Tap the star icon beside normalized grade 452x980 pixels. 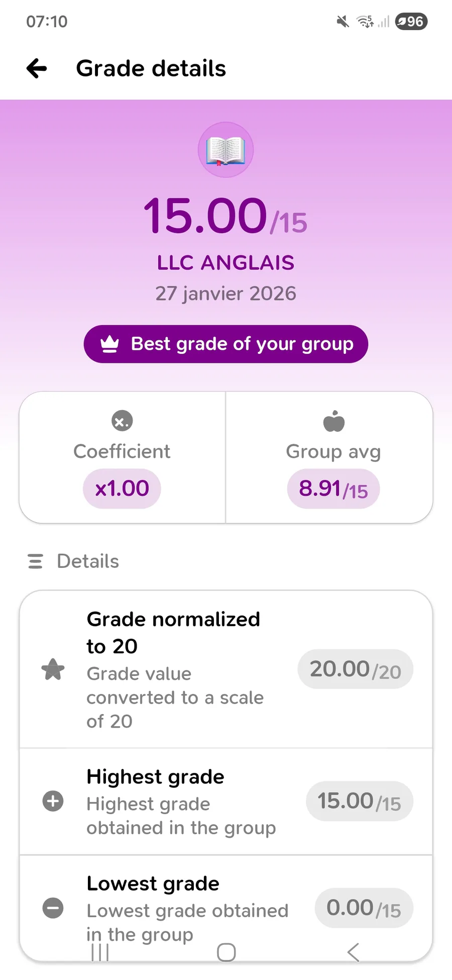(53, 669)
